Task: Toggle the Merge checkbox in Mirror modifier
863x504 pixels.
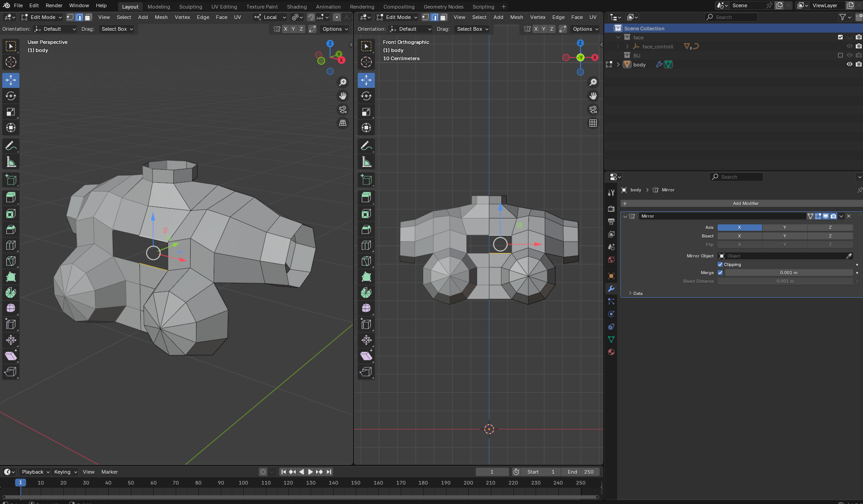Action: click(x=720, y=273)
